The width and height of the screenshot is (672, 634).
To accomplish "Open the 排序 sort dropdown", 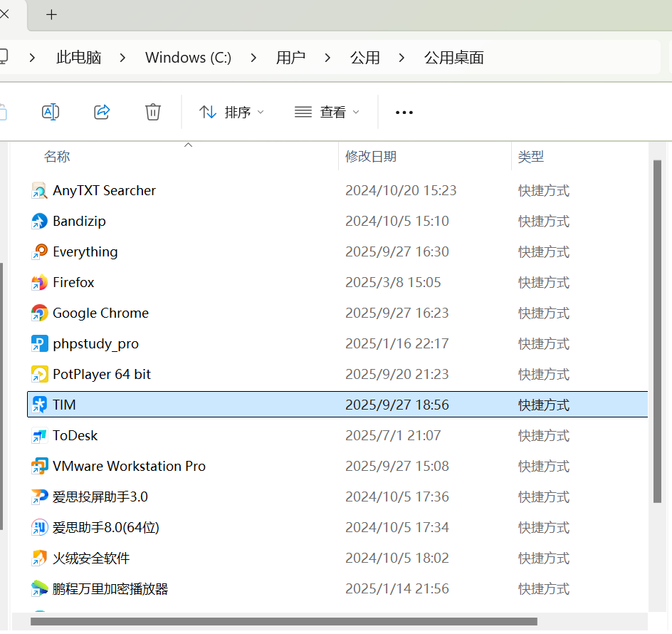I will 231,113.
